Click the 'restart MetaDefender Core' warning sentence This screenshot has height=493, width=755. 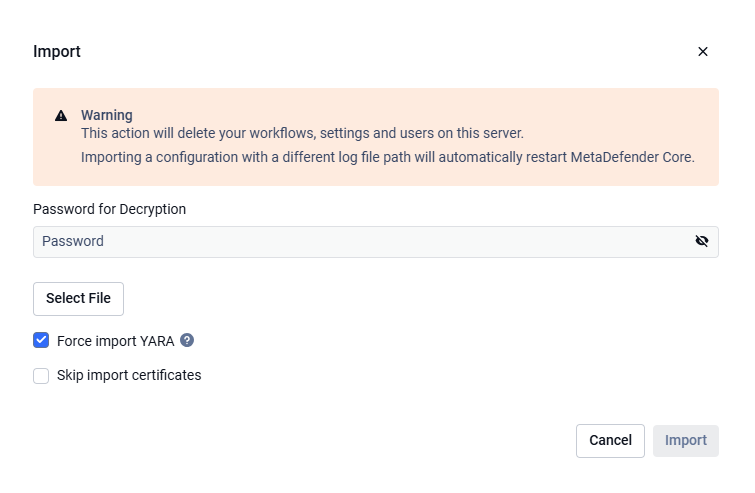click(388, 157)
